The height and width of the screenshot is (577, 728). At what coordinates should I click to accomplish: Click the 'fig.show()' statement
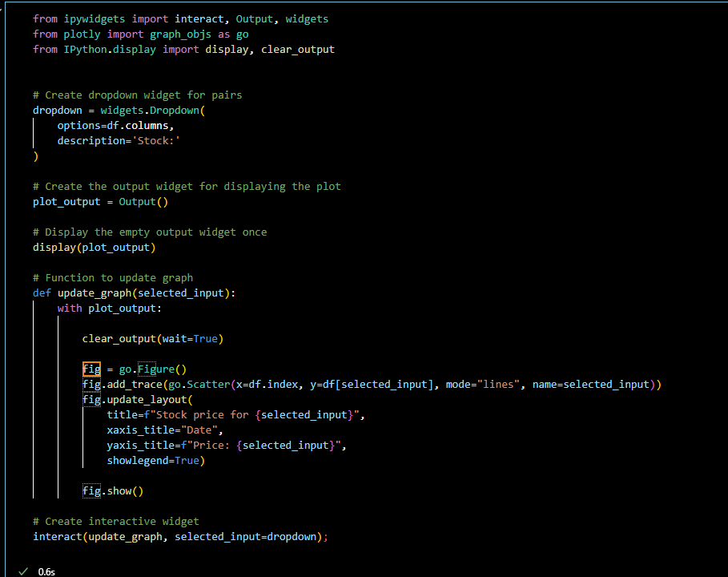(113, 491)
